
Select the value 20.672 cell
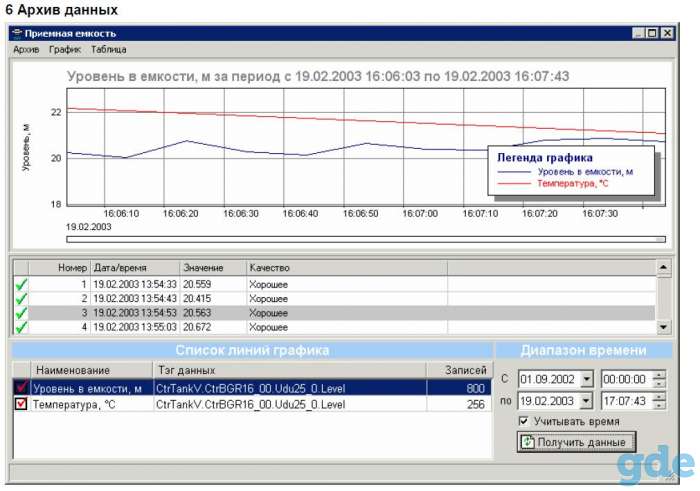coord(213,327)
